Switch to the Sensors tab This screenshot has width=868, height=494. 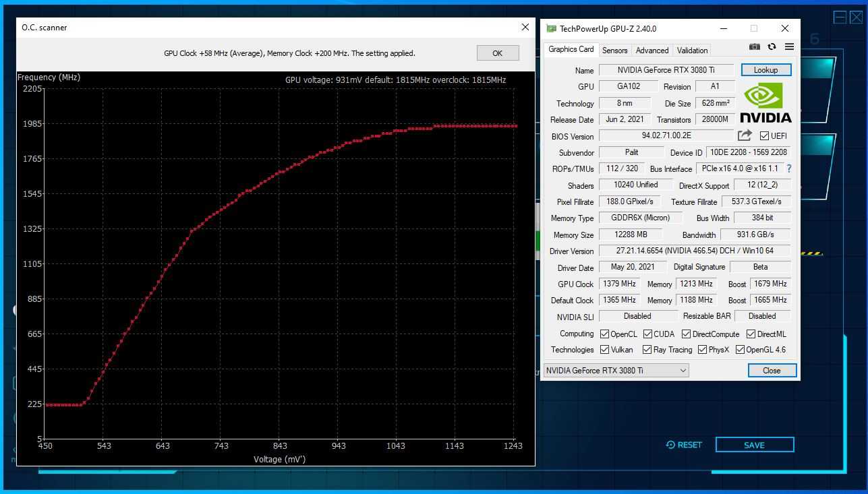(614, 50)
